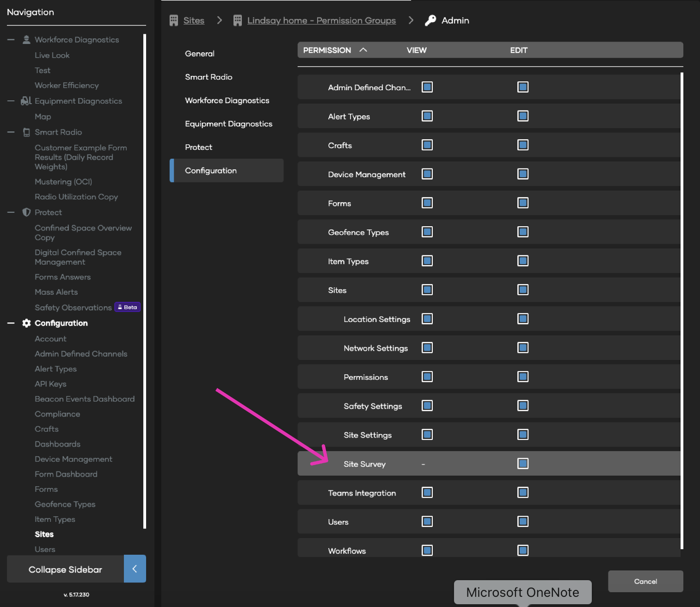Click the VIEW column header
The image size is (700, 607).
click(x=417, y=50)
